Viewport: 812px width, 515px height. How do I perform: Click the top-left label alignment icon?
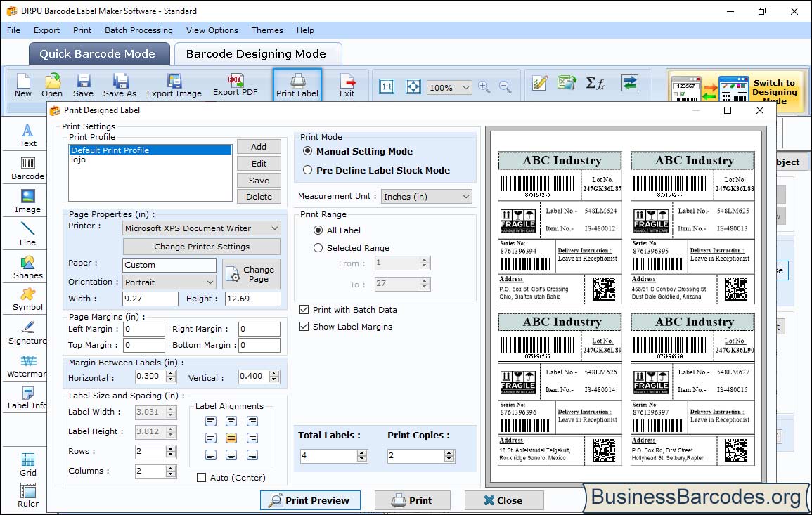point(210,421)
